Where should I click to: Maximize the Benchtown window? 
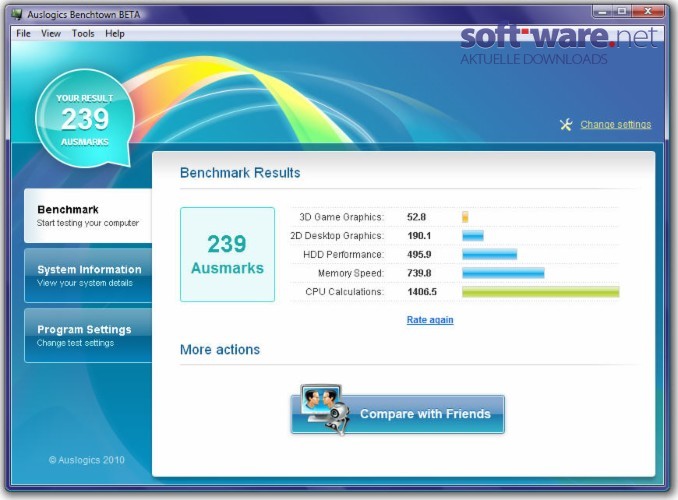622,12
